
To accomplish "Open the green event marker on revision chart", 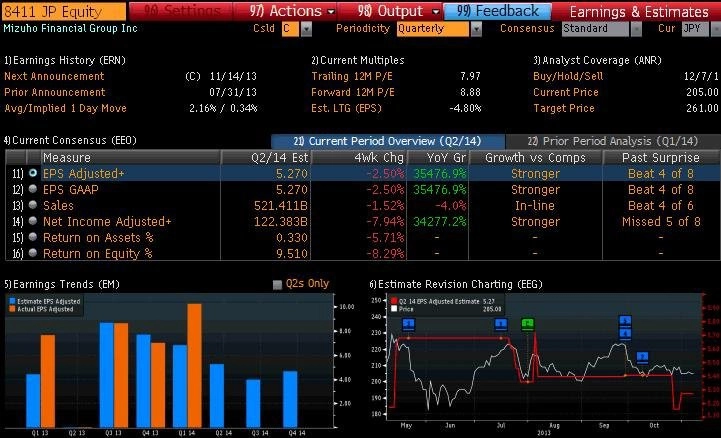I will click(528, 324).
